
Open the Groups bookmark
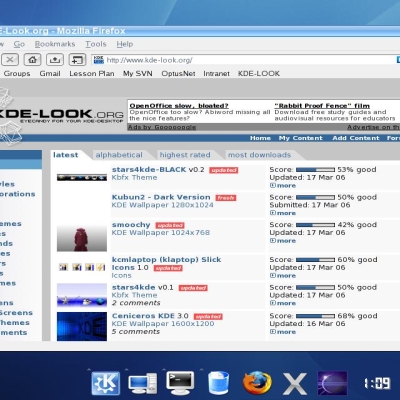click(17, 74)
